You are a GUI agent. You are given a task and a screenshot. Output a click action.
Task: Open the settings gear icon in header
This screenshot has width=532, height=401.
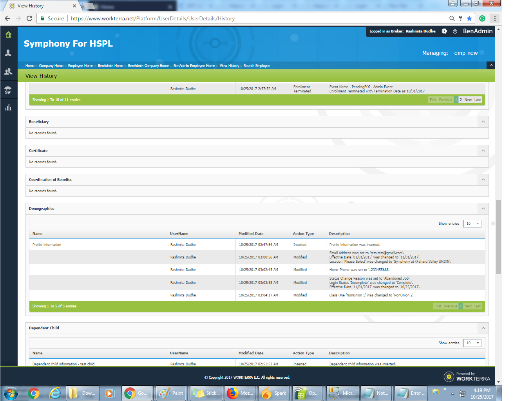(444, 31)
